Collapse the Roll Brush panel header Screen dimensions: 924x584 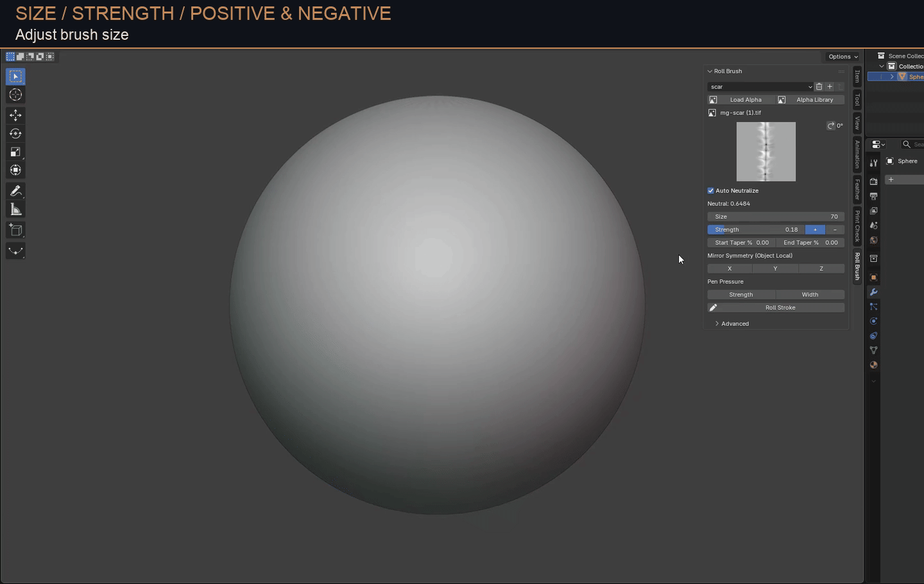[724, 71]
